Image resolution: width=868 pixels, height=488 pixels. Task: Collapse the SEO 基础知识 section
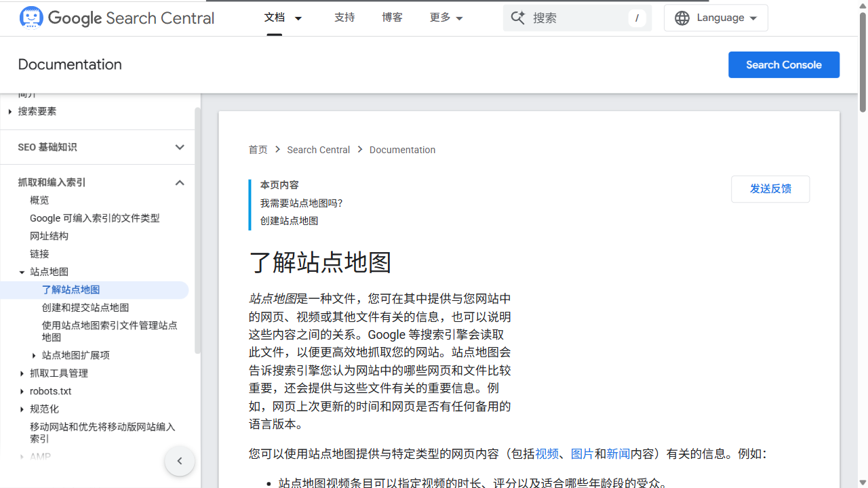pos(180,147)
